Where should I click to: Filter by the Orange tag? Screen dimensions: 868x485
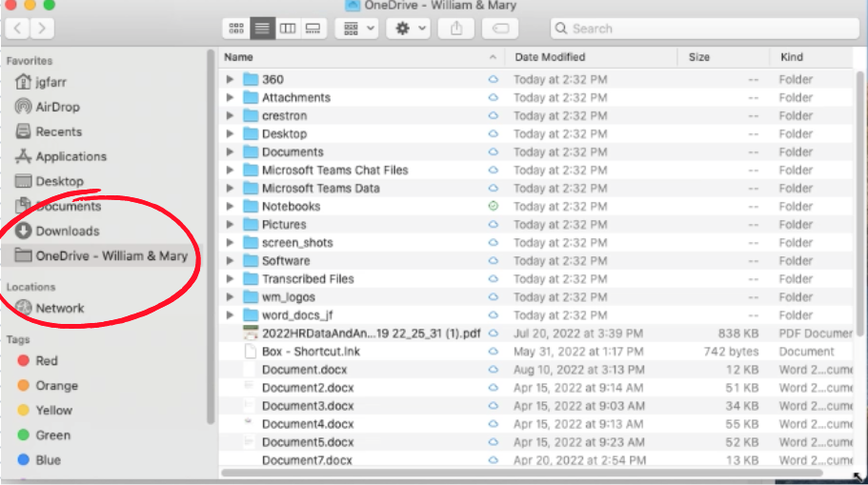[x=56, y=385]
